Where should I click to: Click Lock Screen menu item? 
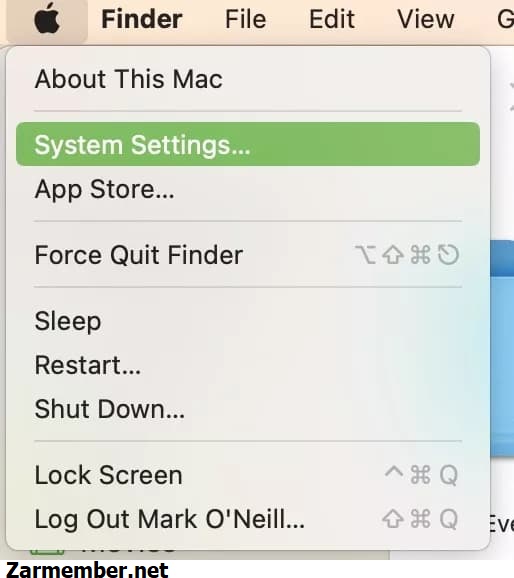click(248, 475)
